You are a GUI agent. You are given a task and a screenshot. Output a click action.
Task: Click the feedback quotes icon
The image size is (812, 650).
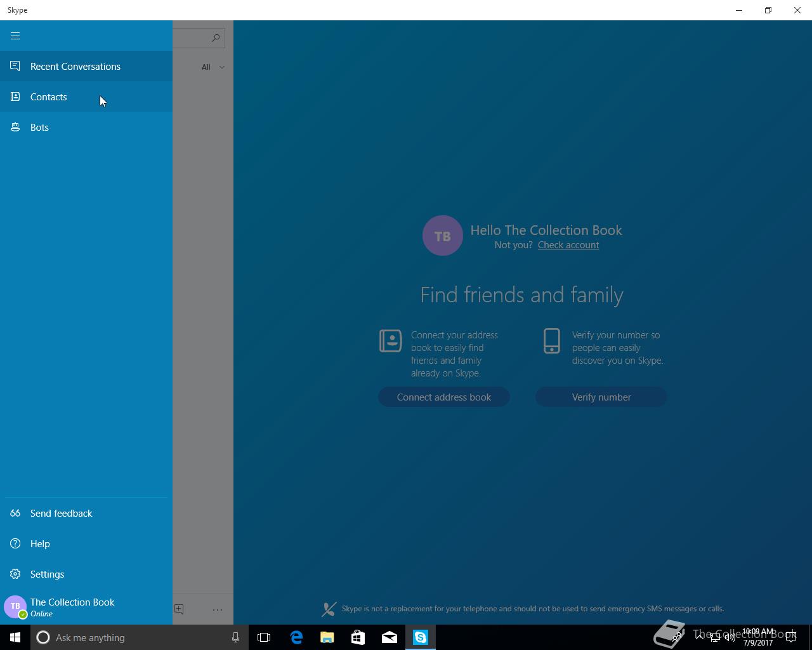[15, 513]
